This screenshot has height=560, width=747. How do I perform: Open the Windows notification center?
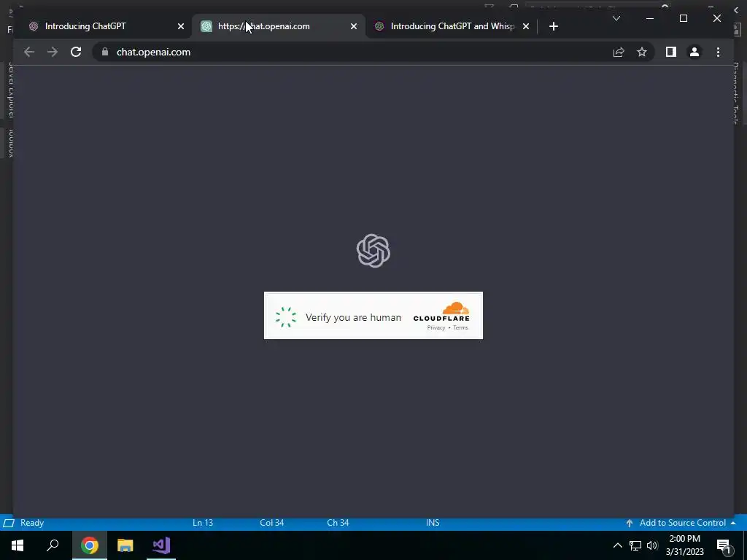(723, 545)
